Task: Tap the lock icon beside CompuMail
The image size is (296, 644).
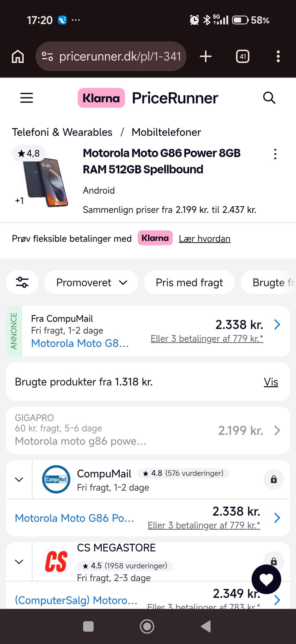Action: click(273, 479)
